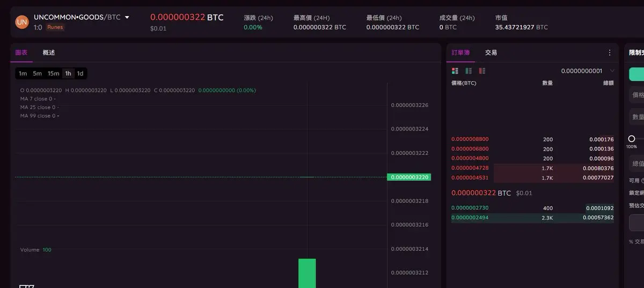This screenshot has width=644, height=288.
Task: Click the MA 99 close indicator label
Action: 39,116
